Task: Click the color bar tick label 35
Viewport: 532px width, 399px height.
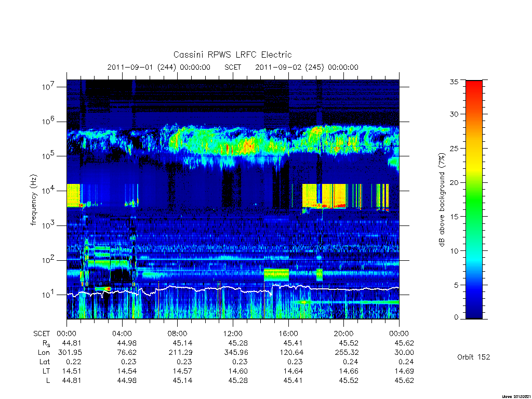Action: (454, 82)
